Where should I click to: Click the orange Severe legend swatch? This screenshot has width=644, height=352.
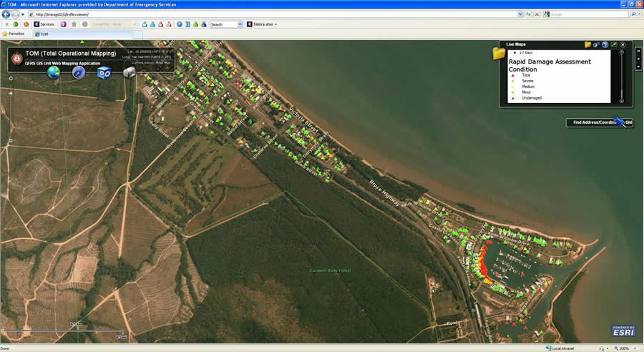512,81
